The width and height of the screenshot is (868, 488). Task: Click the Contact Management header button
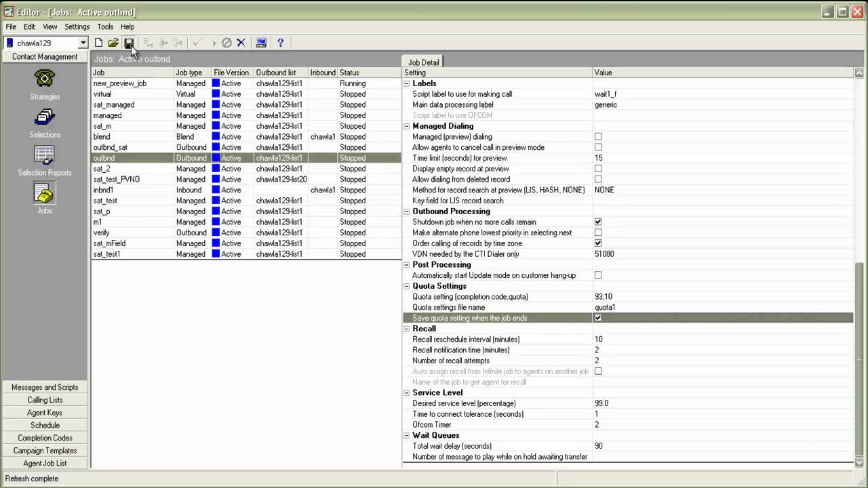(45, 57)
